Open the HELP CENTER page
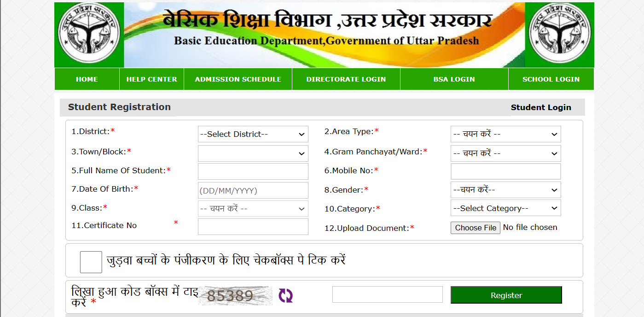Image resolution: width=644 pixels, height=317 pixels. 151,79
